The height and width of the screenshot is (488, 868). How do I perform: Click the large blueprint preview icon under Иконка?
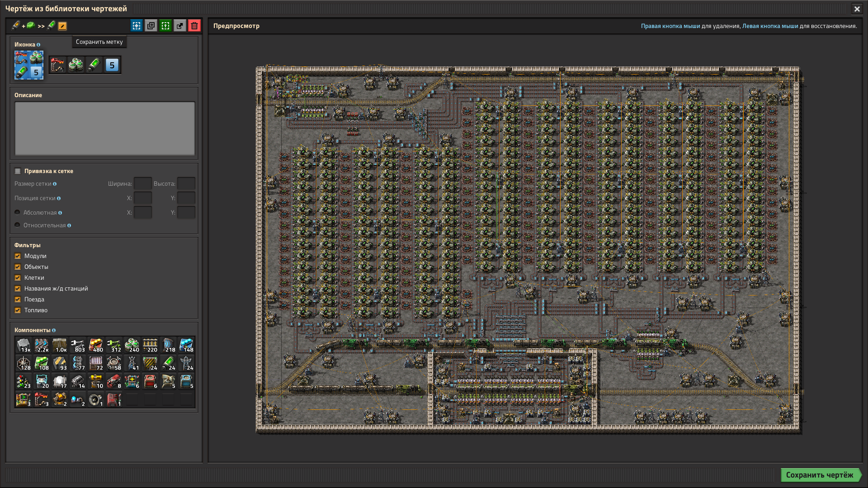point(29,65)
